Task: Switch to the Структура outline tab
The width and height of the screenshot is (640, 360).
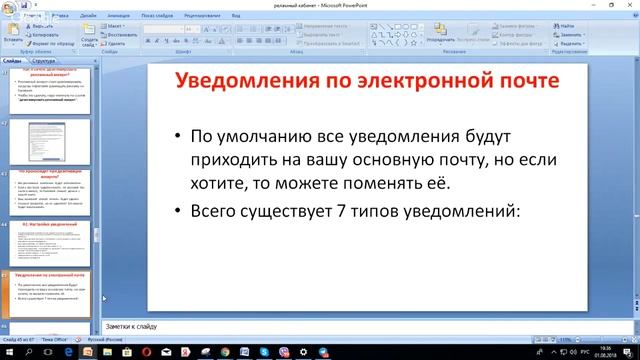Action: click(x=43, y=61)
